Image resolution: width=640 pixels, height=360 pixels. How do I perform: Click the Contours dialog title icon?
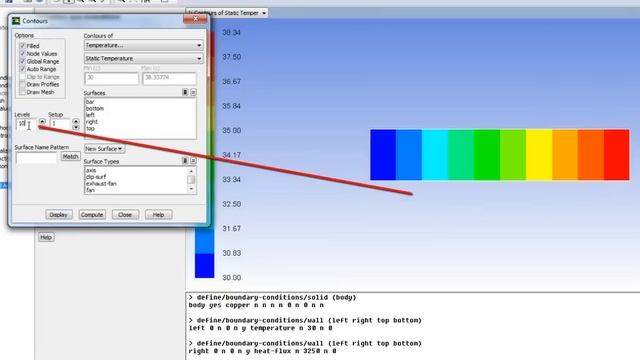(x=16, y=20)
